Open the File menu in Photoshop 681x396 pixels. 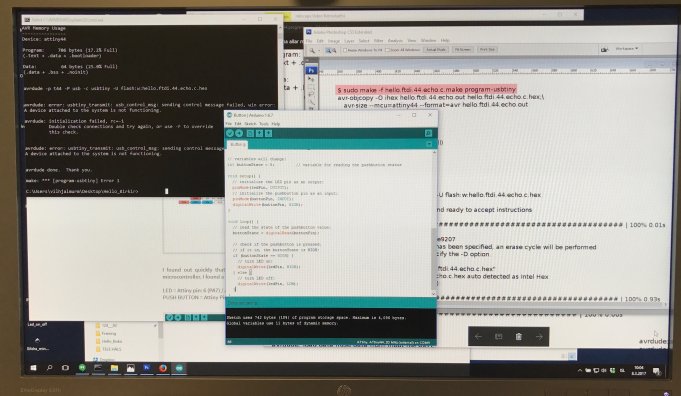click(x=309, y=41)
